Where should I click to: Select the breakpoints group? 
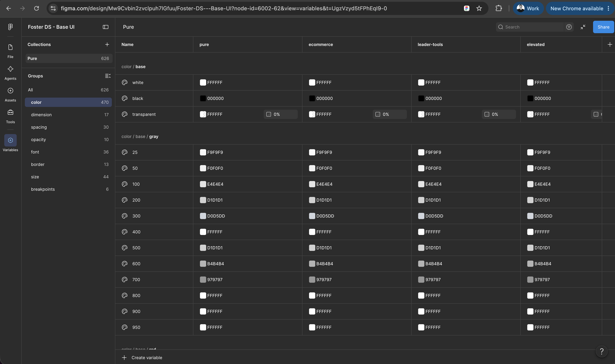[68, 189]
